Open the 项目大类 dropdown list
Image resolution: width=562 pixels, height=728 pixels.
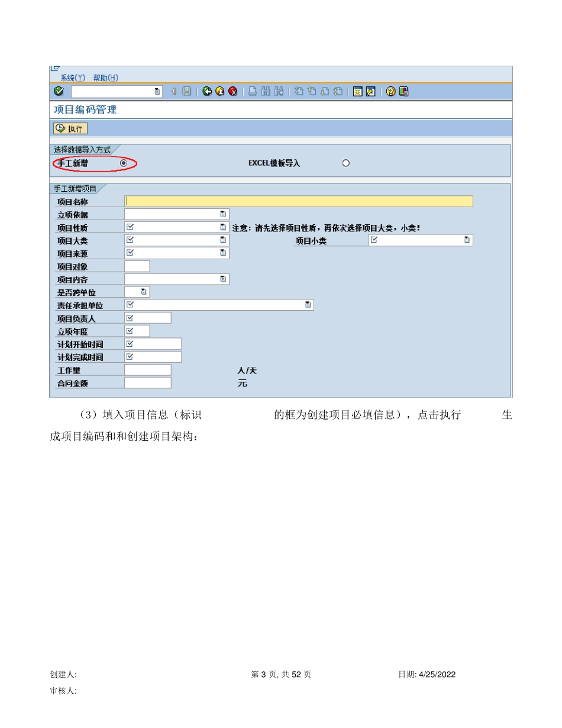pos(223,240)
